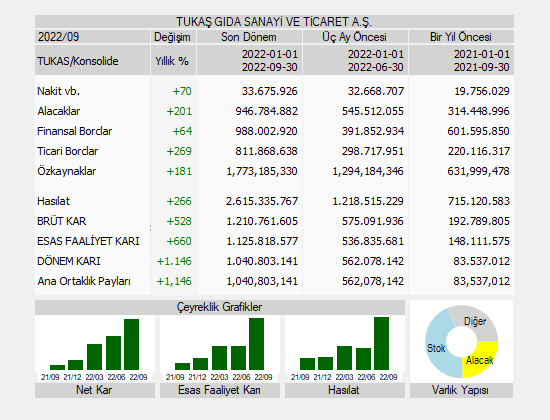Click the +528 change for BRÜT KAR
This screenshot has width=550, height=420.
point(179,221)
